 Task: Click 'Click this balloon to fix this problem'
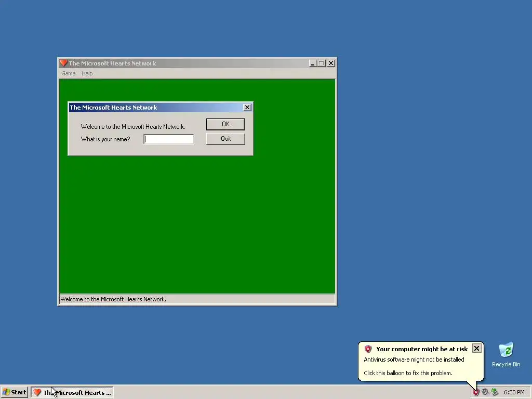(408, 373)
